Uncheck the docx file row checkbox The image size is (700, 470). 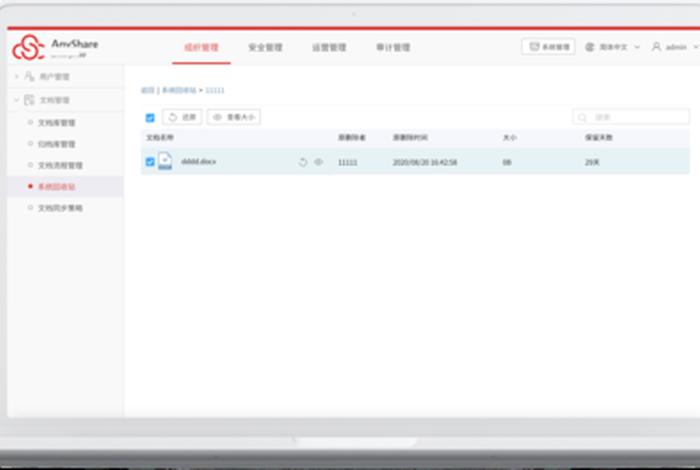[150, 162]
